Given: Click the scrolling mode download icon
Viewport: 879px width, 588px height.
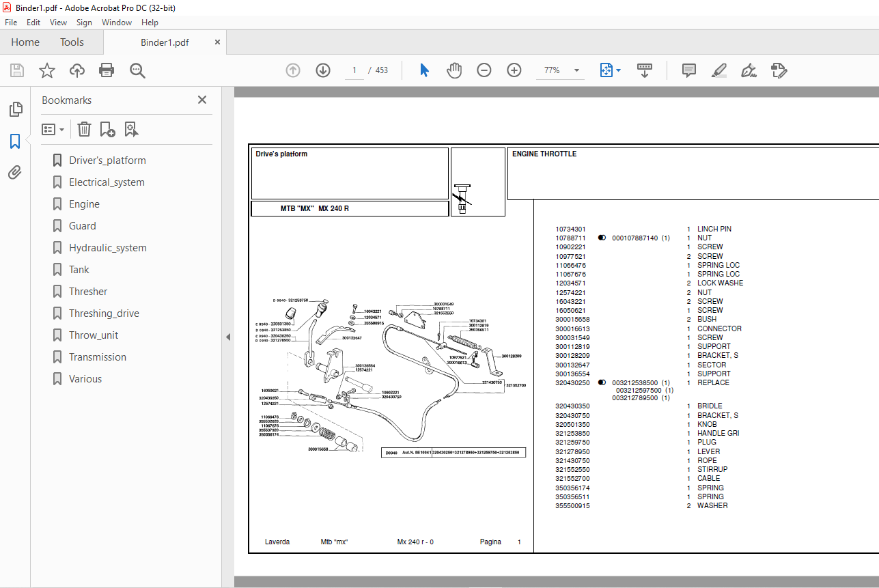Looking at the screenshot, I should [645, 70].
